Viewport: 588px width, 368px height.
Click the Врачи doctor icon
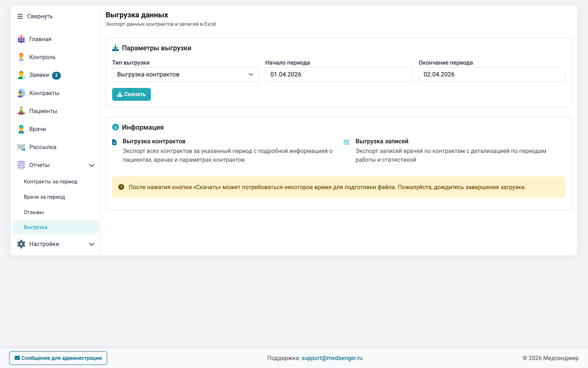(21, 129)
